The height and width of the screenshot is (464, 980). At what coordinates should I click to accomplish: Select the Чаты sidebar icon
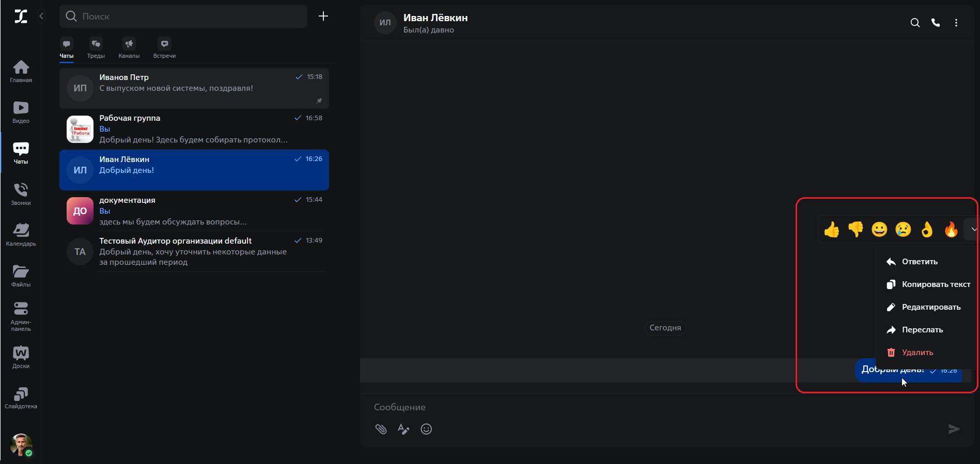coord(21,153)
